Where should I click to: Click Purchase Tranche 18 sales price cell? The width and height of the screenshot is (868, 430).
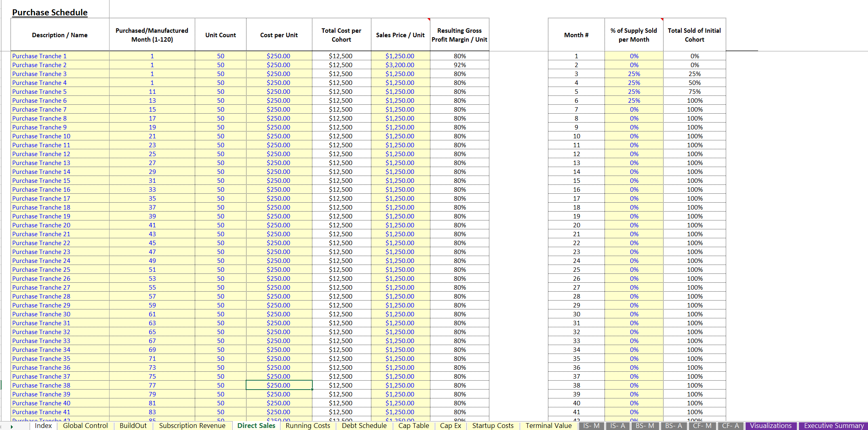[x=400, y=207]
